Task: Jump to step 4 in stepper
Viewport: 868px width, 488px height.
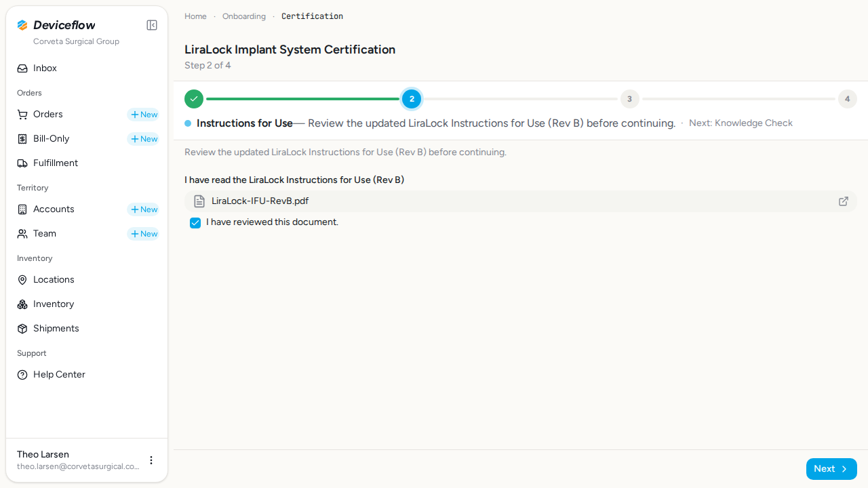Action: pyautogui.click(x=847, y=99)
